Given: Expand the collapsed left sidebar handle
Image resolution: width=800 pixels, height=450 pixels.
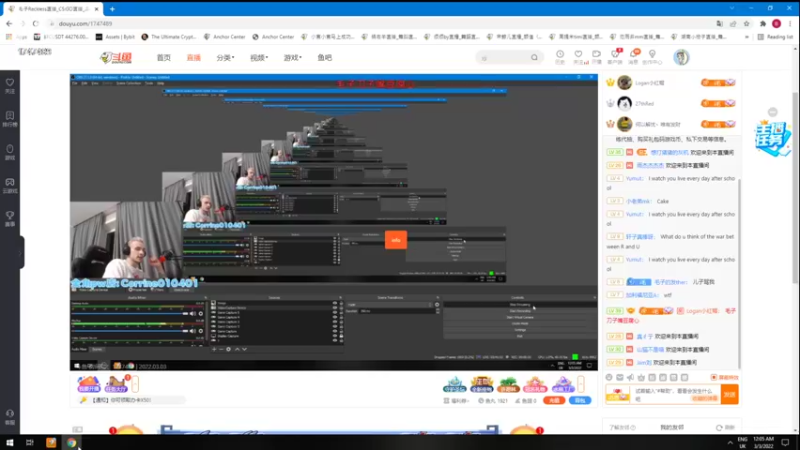Looking at the screenshot, I should (21, 252).
